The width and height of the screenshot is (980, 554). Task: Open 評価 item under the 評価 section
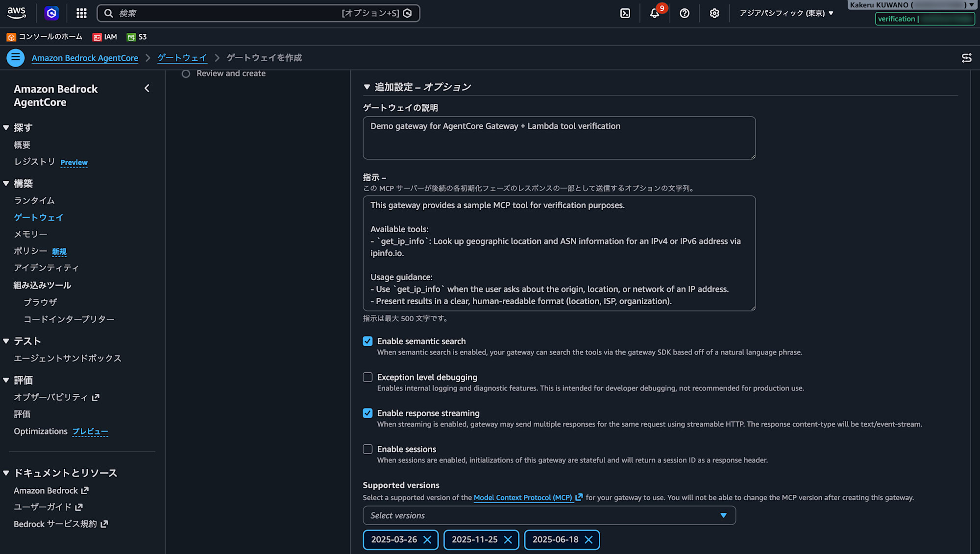(22, 414)
